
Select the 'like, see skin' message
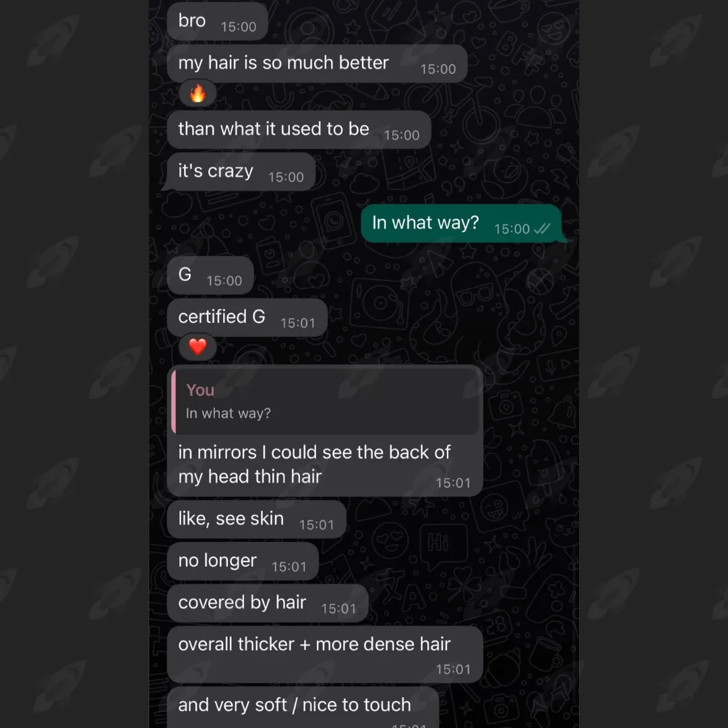[x=257, y=520]
